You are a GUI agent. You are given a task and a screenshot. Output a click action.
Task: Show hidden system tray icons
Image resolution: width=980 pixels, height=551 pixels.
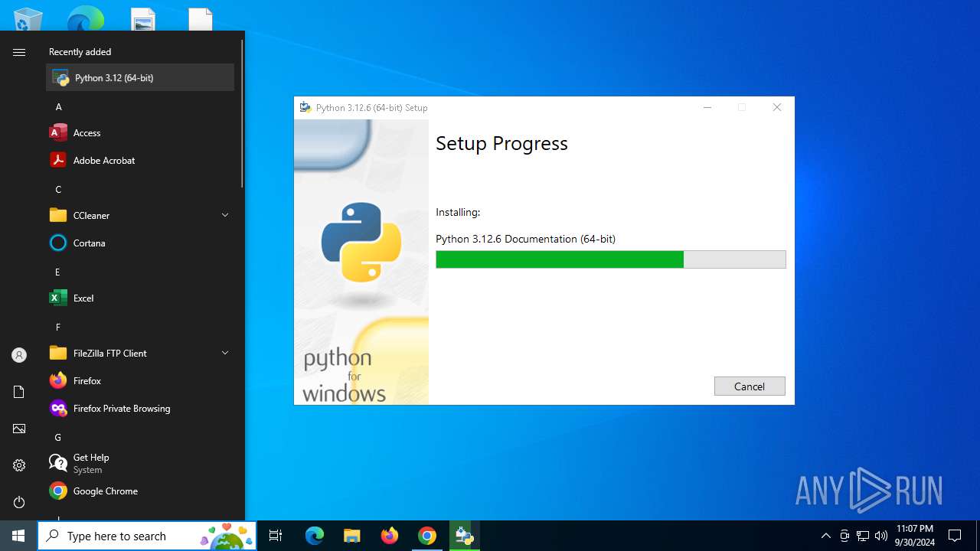[826, 536]
